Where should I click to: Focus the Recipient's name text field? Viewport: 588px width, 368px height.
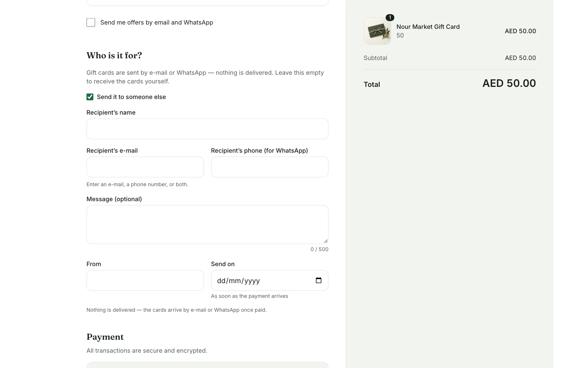coord(208,129)
